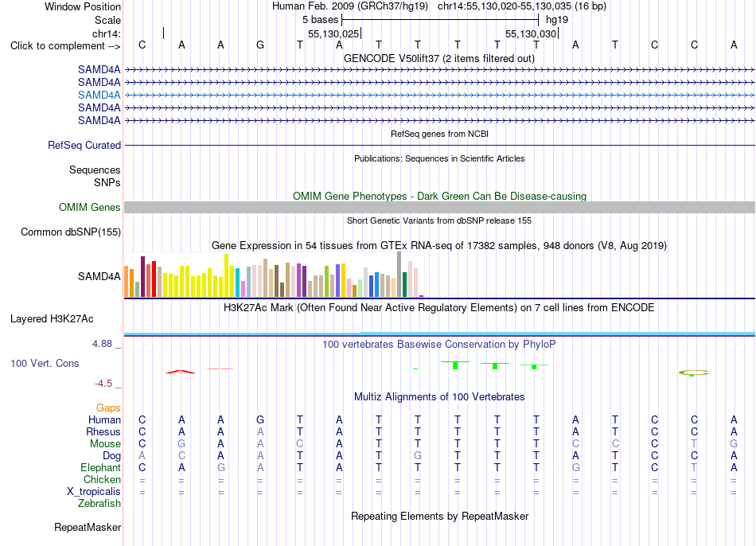This screenshot has width=756, height=546.
Task: Click the tall gray bar in the GTEx chart
Action: 399,275
